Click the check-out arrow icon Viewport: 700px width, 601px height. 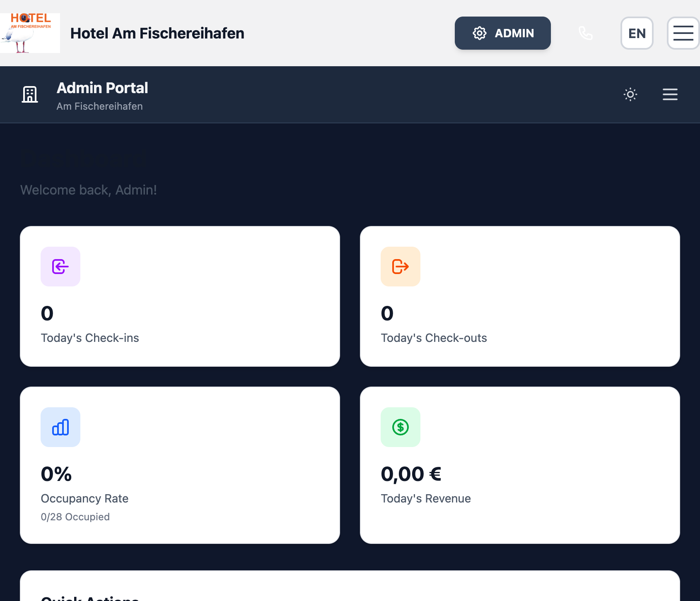pos(400,267)
